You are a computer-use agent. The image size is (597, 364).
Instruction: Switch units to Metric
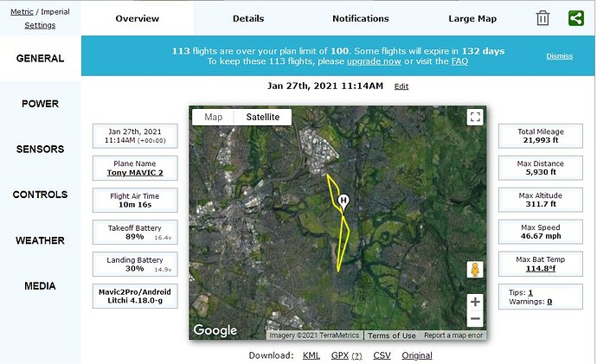(x=22, y=12)
